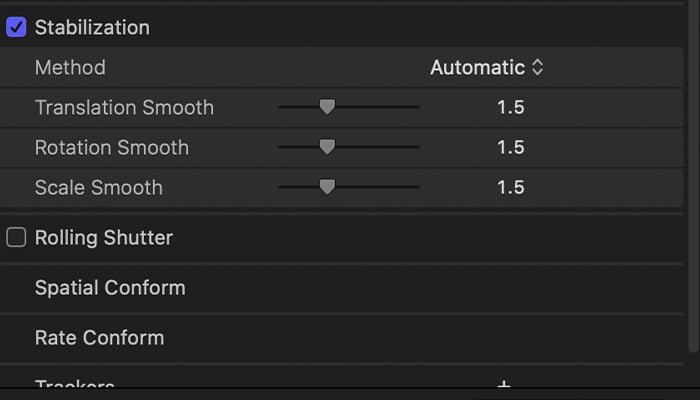Click the Translation Smooth value 1.5

(x=511, y=107)
